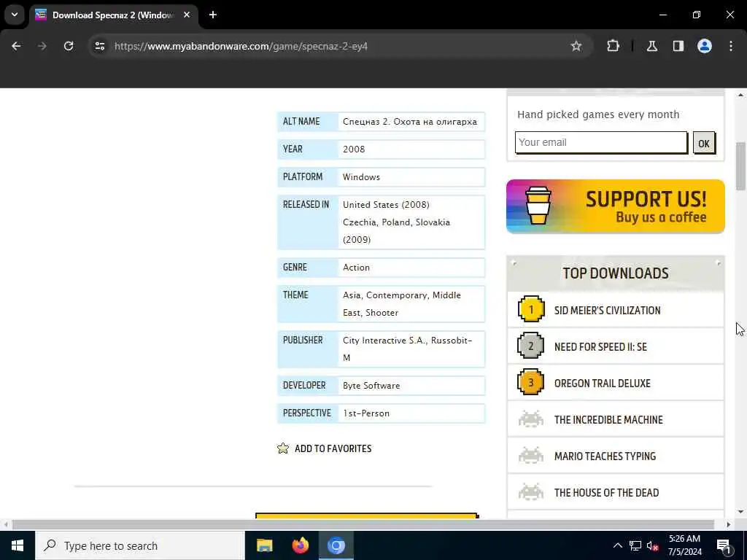Screen dimensions: 747x560
Task: Reload the current page
Action: click(69, 46)
